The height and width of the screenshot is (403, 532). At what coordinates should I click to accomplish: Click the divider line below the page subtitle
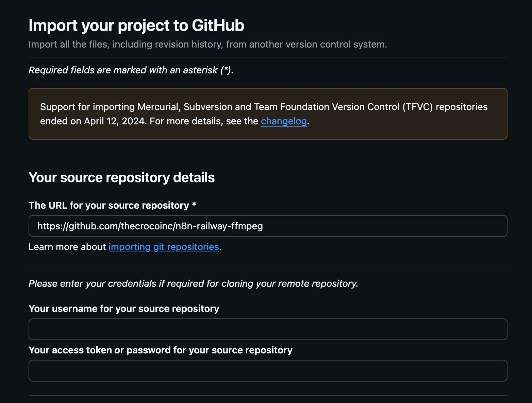268,57
